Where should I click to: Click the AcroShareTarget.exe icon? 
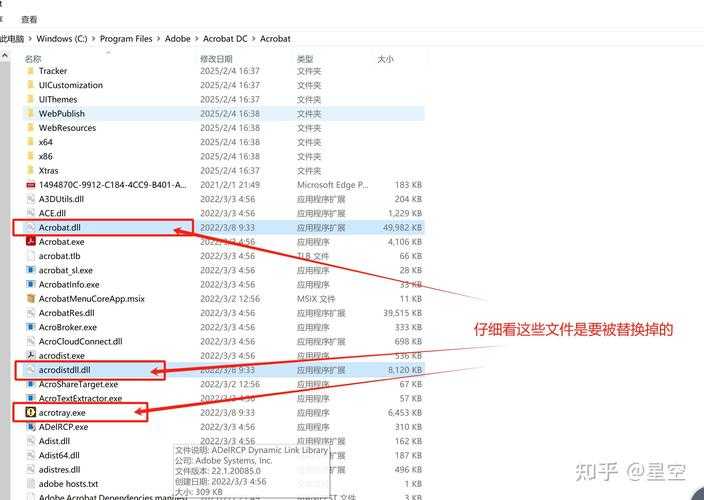(x=30, y=384)
